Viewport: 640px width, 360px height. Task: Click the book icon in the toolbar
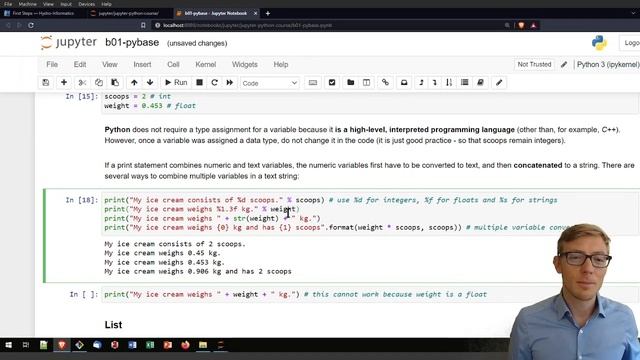pos(480,82)
